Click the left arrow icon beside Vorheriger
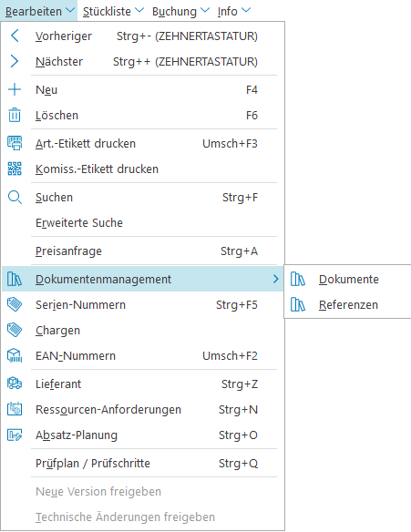The width and height of the screenshot is (411, 532). (x=15, y=36)
